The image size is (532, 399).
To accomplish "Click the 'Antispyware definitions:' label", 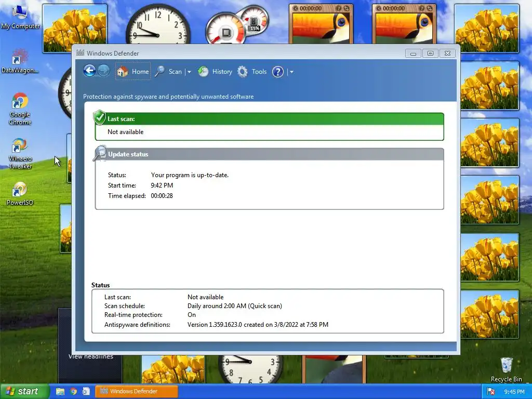I will (137, 325).
